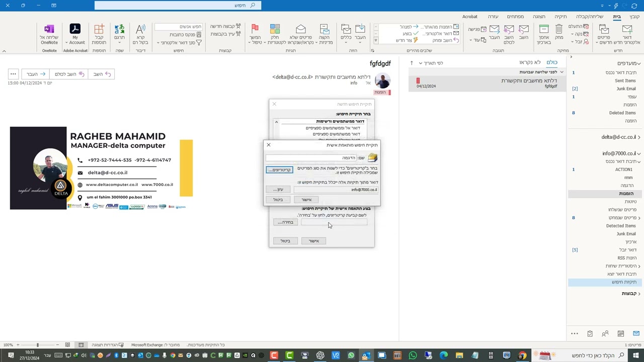Click the Reply icon in ribbon
This screenshot has height=362, width=644.
pyautogui.click(x=524, y=29)
